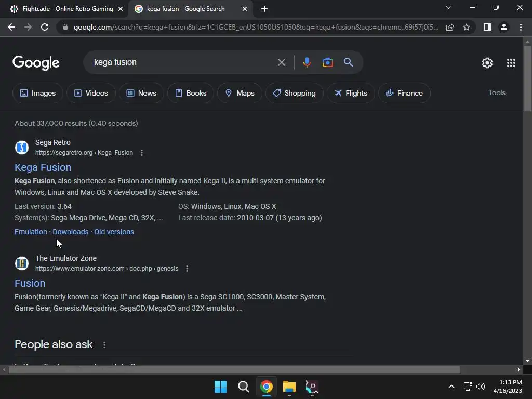The width and height of the screenshot is (532, 399).
Task: Go back with the browser back arrow
Action: 11,27
